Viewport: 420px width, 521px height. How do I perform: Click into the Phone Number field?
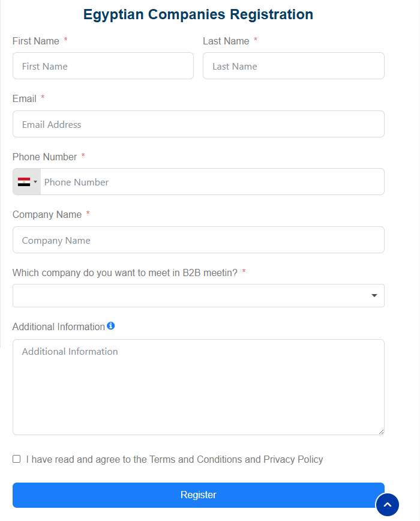(212, 182)
